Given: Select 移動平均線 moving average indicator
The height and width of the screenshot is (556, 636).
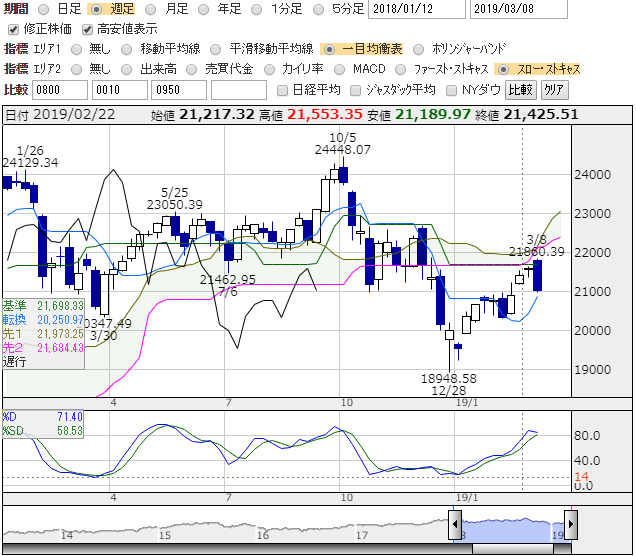Looking at the screenshot, I should coord(127,49).
